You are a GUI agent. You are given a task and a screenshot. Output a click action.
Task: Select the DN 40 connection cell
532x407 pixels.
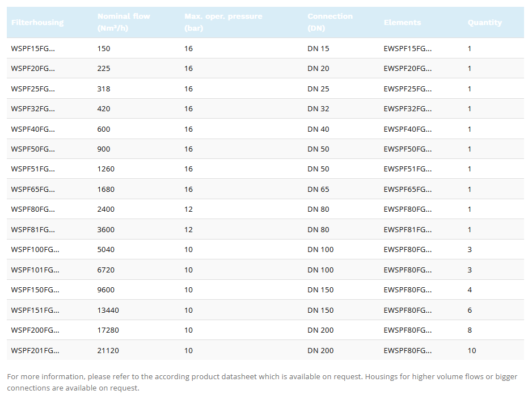pos(318,129)
